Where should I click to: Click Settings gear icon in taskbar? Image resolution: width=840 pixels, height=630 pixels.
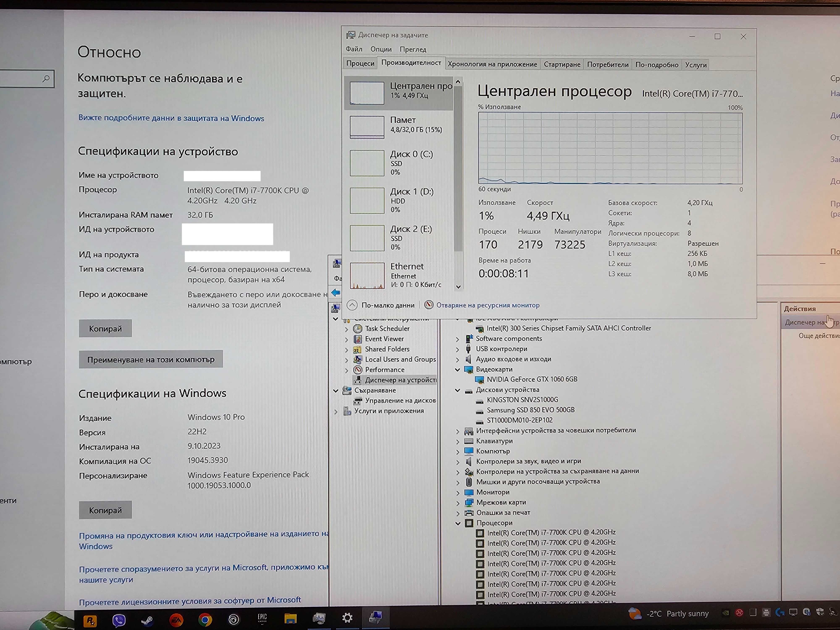pyautogui.click(x=347, y=618)
